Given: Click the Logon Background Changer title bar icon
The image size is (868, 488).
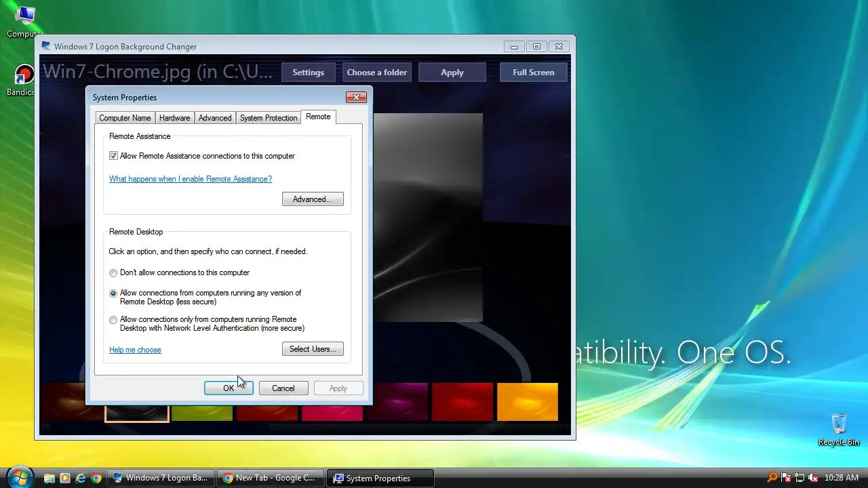Looking at the screenshot, I should [x=46, y=46].
